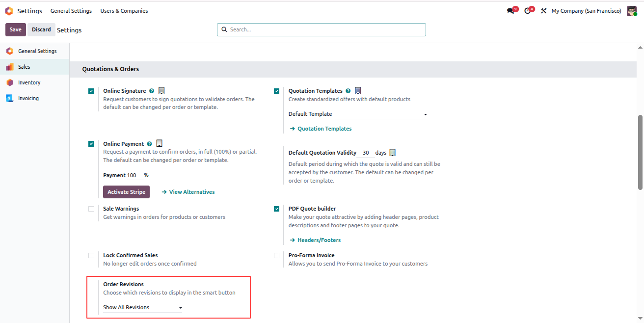The image size is (644, 323).
Task: Enable the Sale Warnings checkbox
Action: pyautogui.click(x=91, y=209)
